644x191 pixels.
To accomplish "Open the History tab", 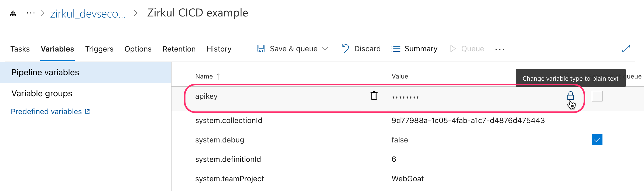I will click(x=219, y=49).
